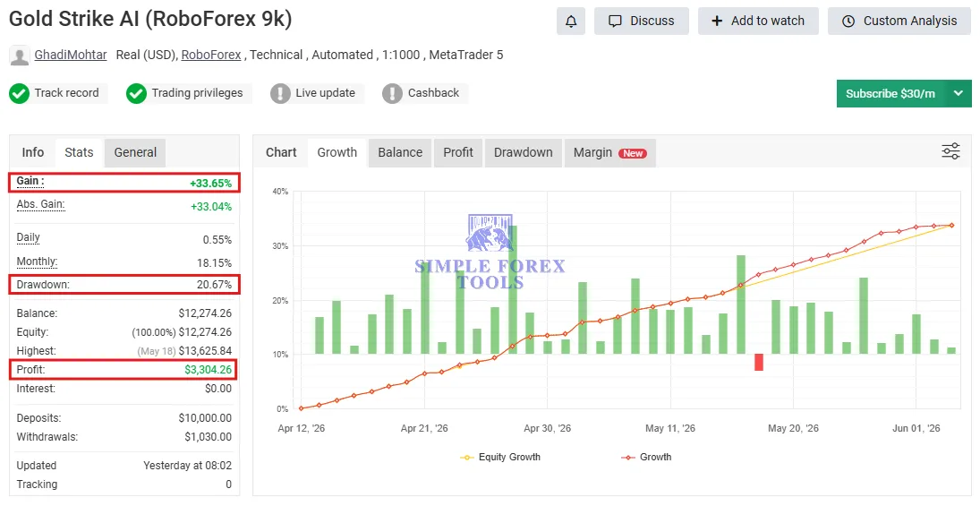
Task: Switch to the Stats tab
Action: click(79, 152)
